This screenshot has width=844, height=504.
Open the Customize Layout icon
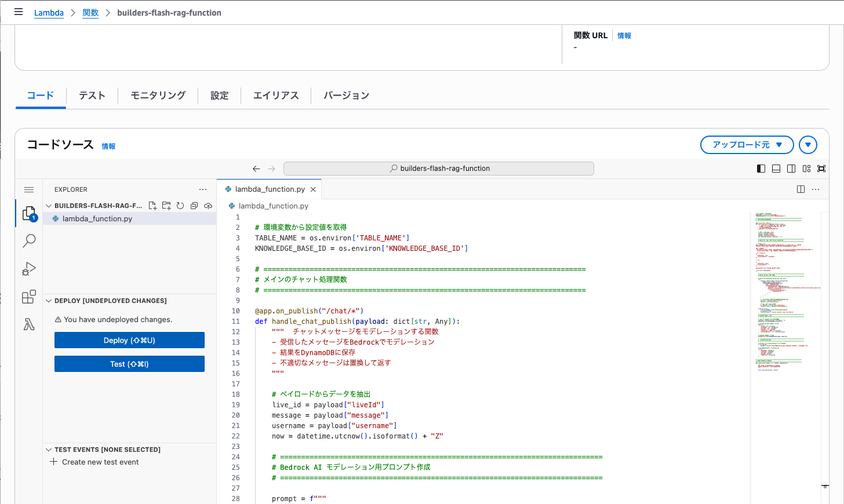click(806, 168)
